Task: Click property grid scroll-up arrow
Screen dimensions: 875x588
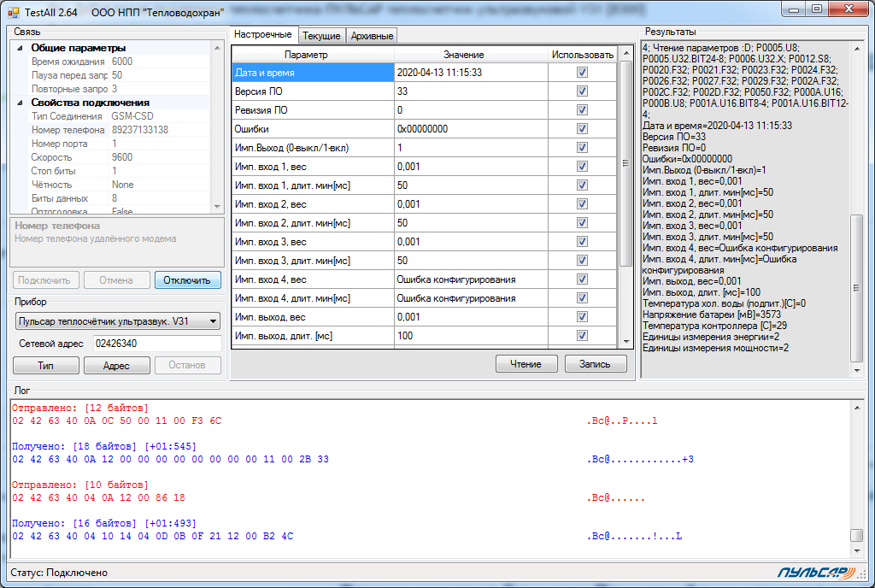Action: [x=218, y=49]
